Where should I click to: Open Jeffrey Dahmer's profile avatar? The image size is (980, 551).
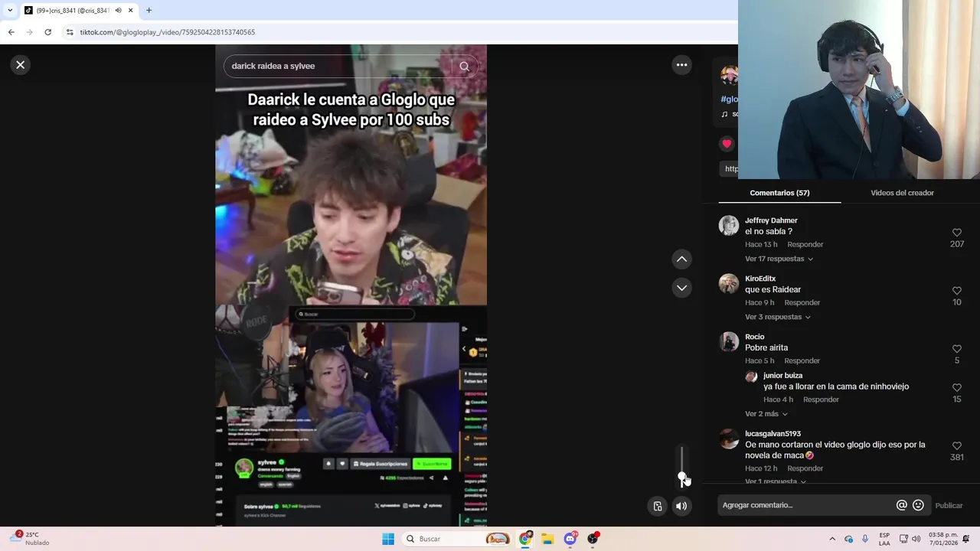pos(729,226)
